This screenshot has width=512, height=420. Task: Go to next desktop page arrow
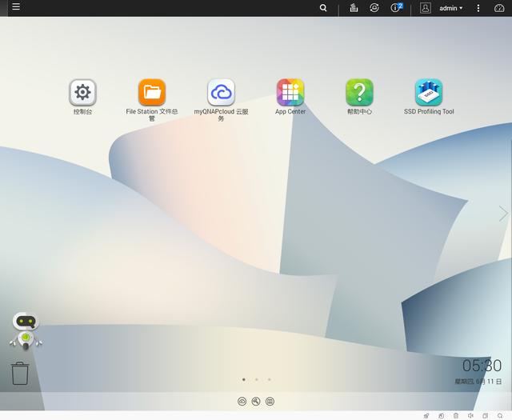coord(503,214)
